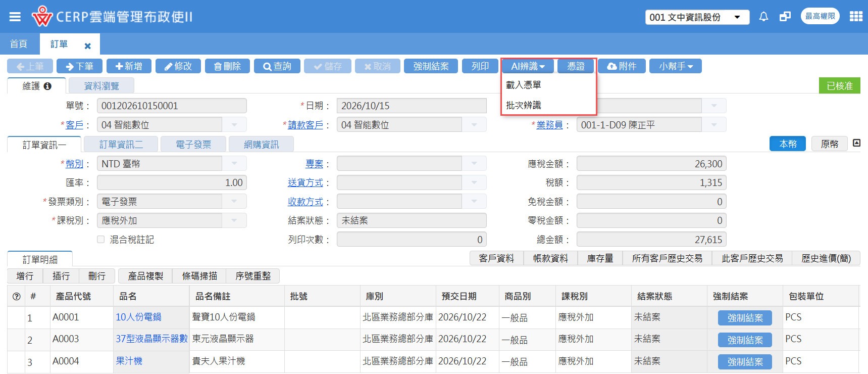Click the 產品複製 button
This screenshot has height=374, width=868.
(145, 276)
